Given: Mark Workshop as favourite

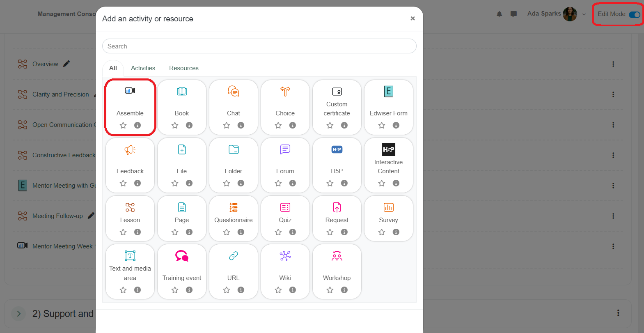Looking at the screenshot, I should (330, 290).
